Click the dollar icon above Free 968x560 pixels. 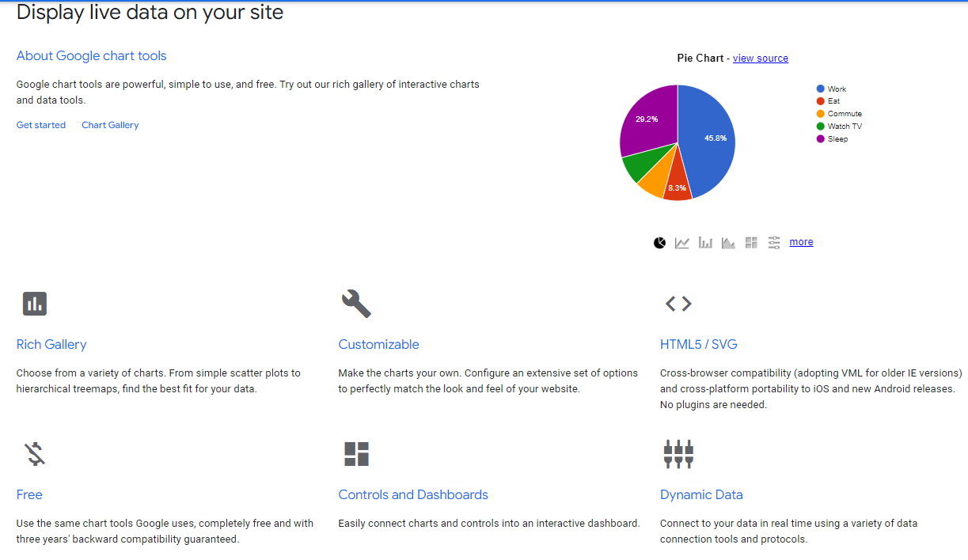click(x=35, y=453)
